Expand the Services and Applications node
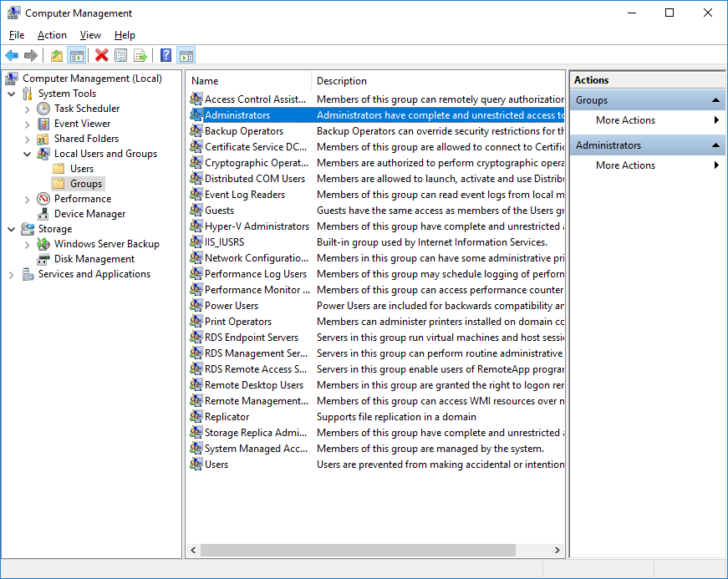Viewport: 728px width, 579px height. coord(12,274)
